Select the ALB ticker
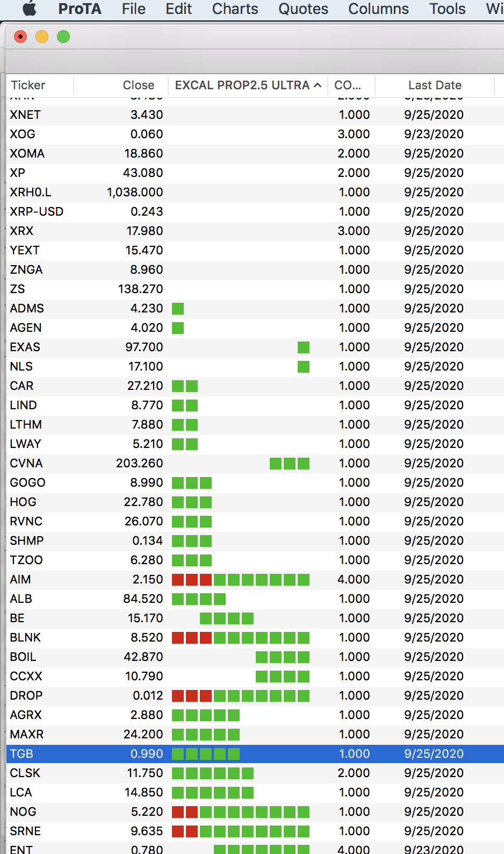The image size is (504, 854). pyautogui.click(x=21, y=599)
